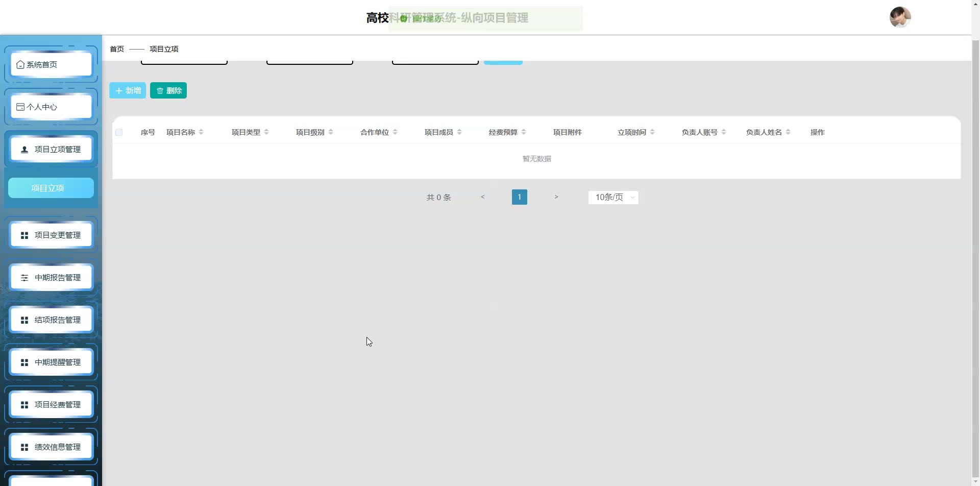This screenshot has width=980, height=486.
Task: Open 个人中心 via its card icon
Action: 20,107
